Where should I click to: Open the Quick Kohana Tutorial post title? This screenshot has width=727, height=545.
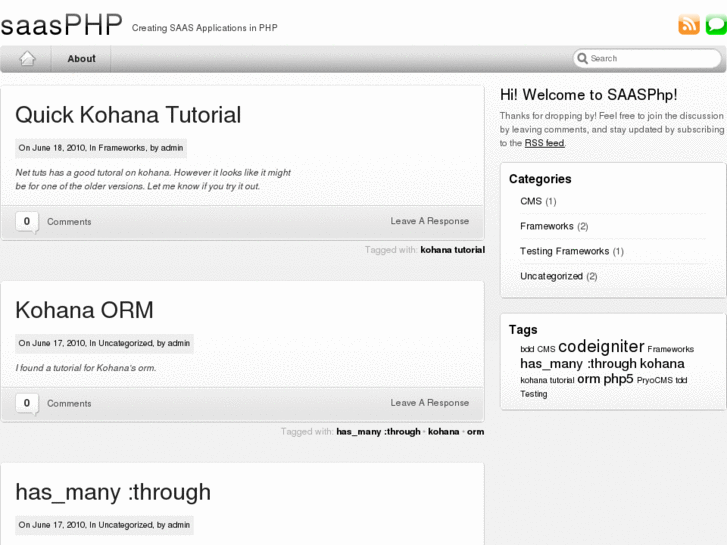(128, 115)
